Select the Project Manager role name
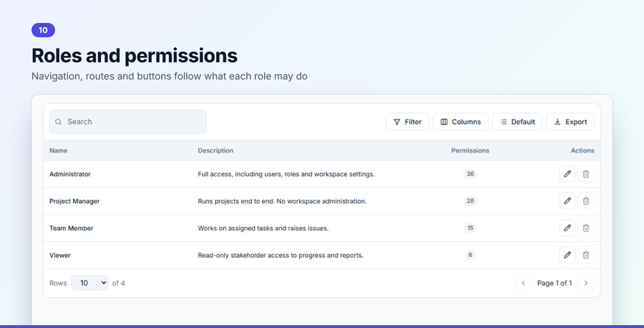Image resolution: width=644 pixels, height=328 pixels. pyautogui.click(x=74, y=201)
